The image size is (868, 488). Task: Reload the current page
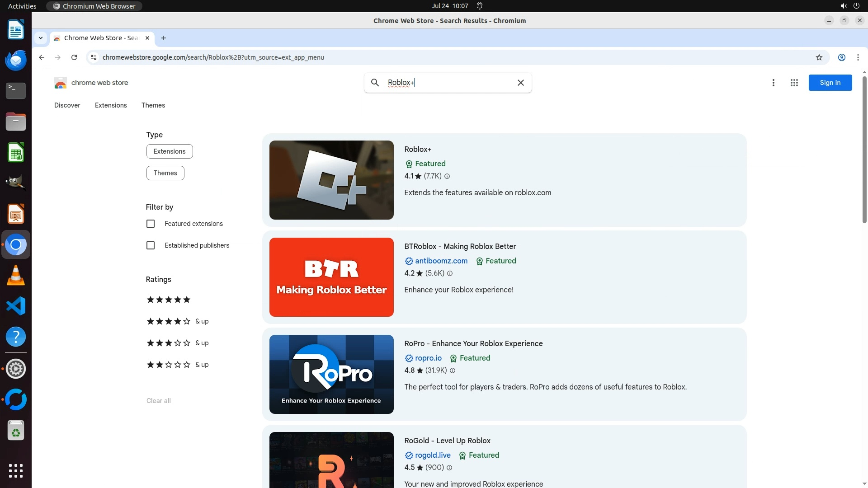(x=74, y=57)
